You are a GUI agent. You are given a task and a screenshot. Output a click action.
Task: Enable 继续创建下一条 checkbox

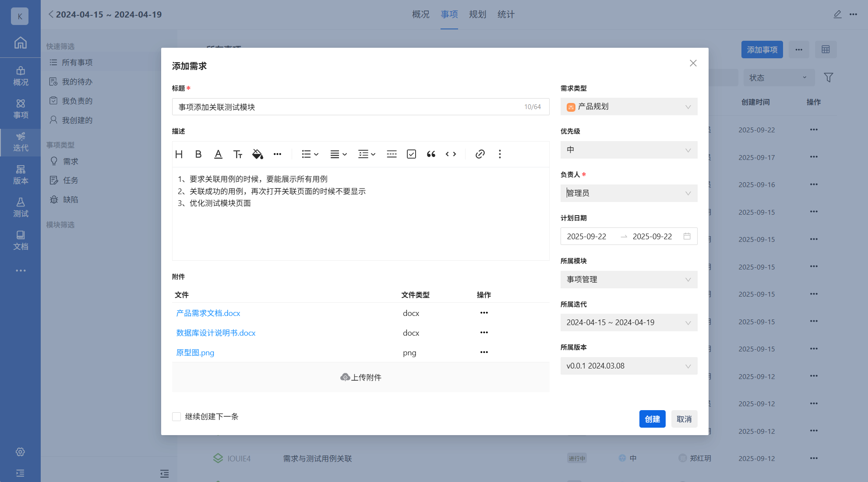tap(176, 417)
